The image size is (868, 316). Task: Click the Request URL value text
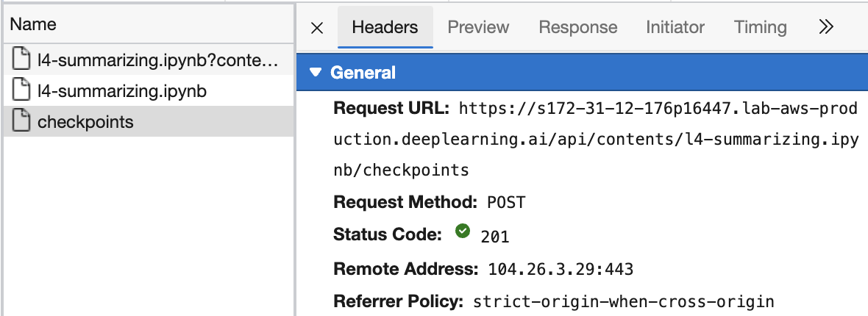click(658, 140)
